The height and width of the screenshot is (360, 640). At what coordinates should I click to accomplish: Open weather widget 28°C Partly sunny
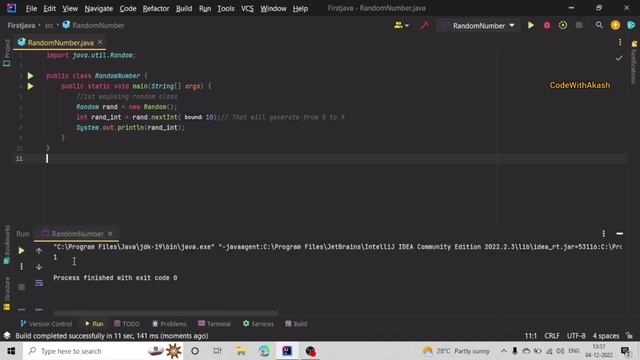click(456, 351)
